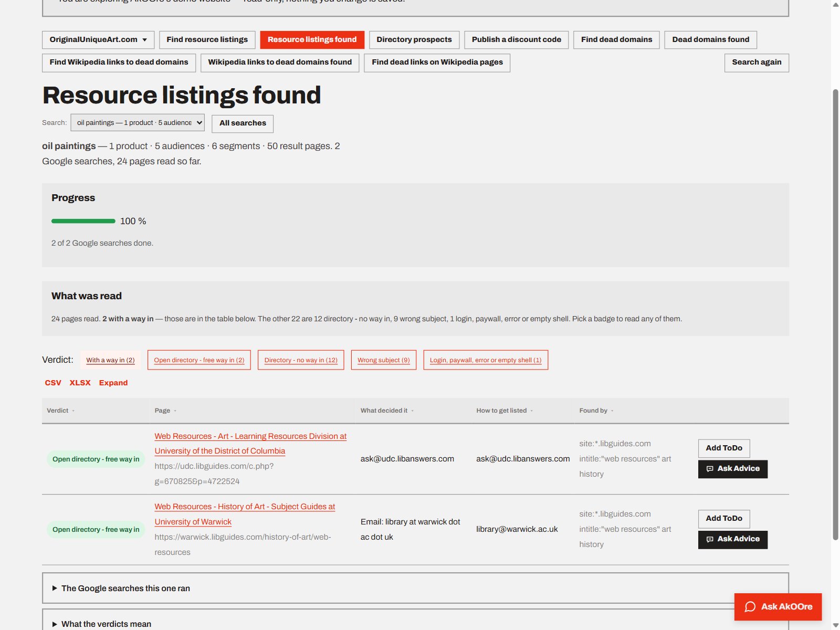Open University of Warwick History of Art link
840x630 pixels.
click(245, 514)
